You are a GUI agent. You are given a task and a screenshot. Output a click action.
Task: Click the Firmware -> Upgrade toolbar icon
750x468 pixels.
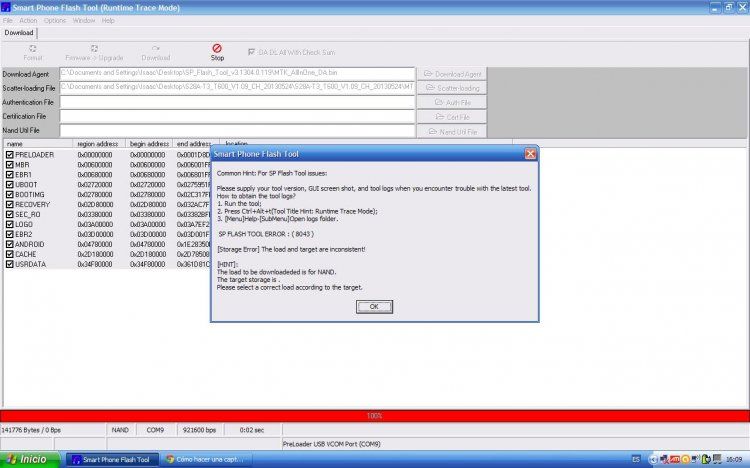point(94,53)
